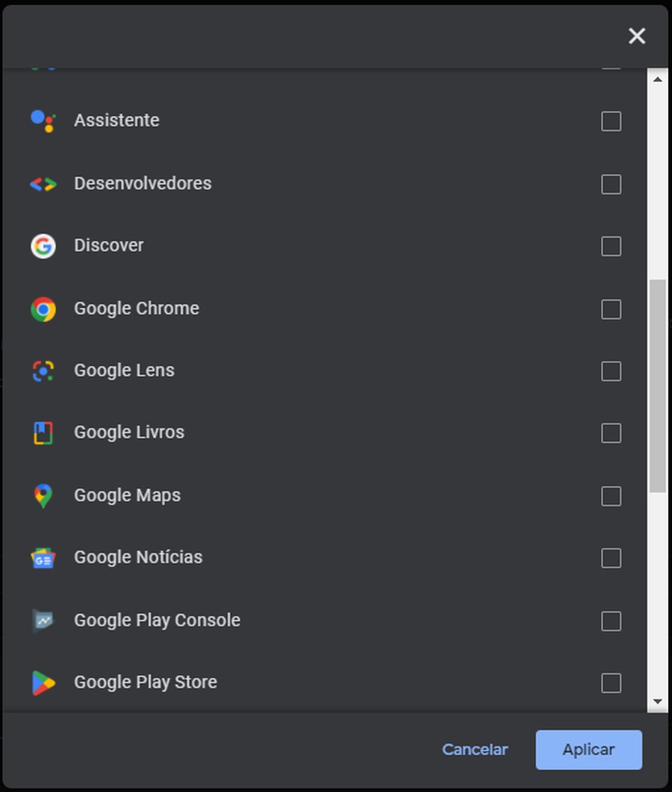Click the Google Play Store triangle icon

tap(43, 683)
